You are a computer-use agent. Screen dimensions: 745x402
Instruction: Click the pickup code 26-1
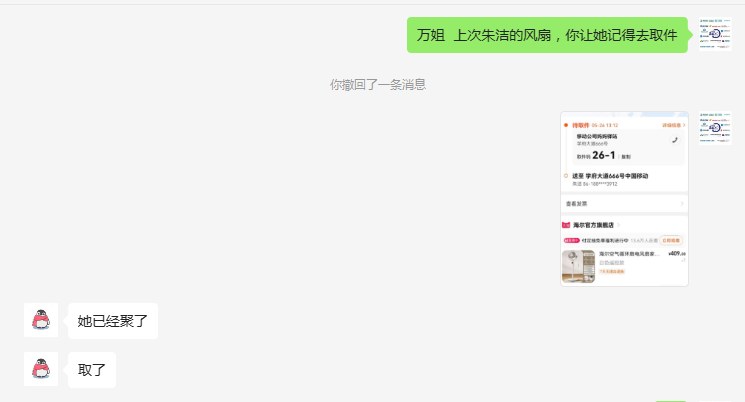click(603, 155)
